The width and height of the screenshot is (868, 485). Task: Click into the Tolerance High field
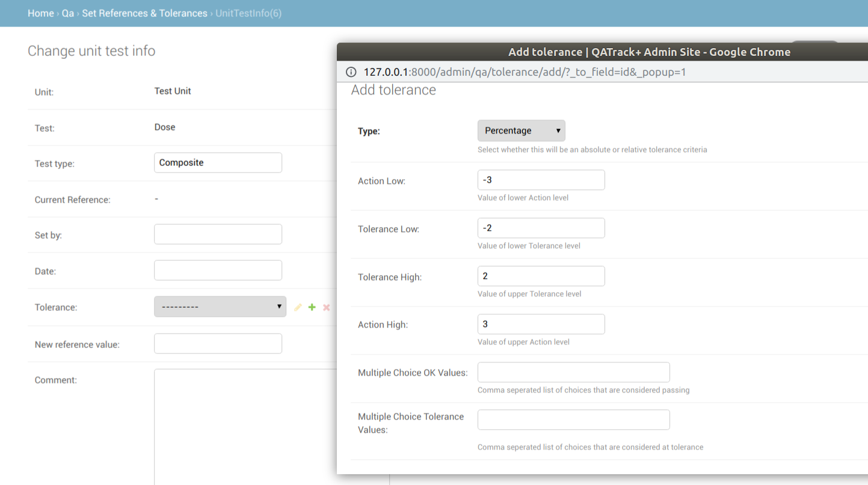click(x=541, y=276)
